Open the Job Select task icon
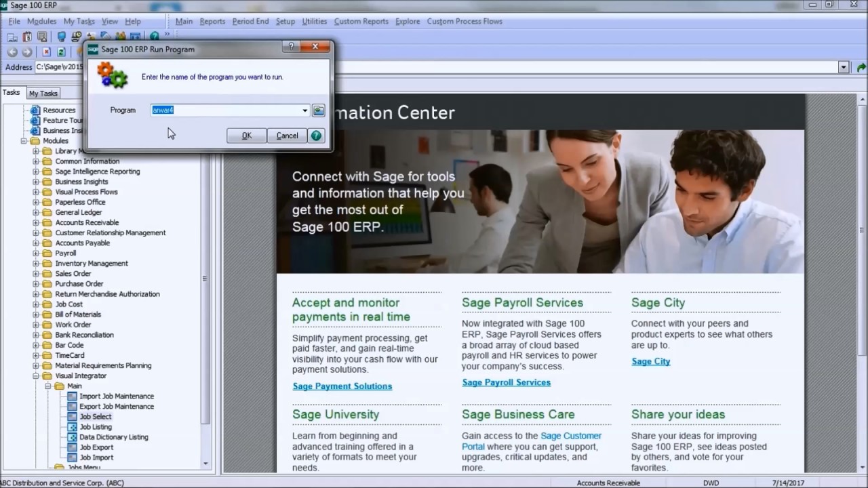 click(73, 417)
